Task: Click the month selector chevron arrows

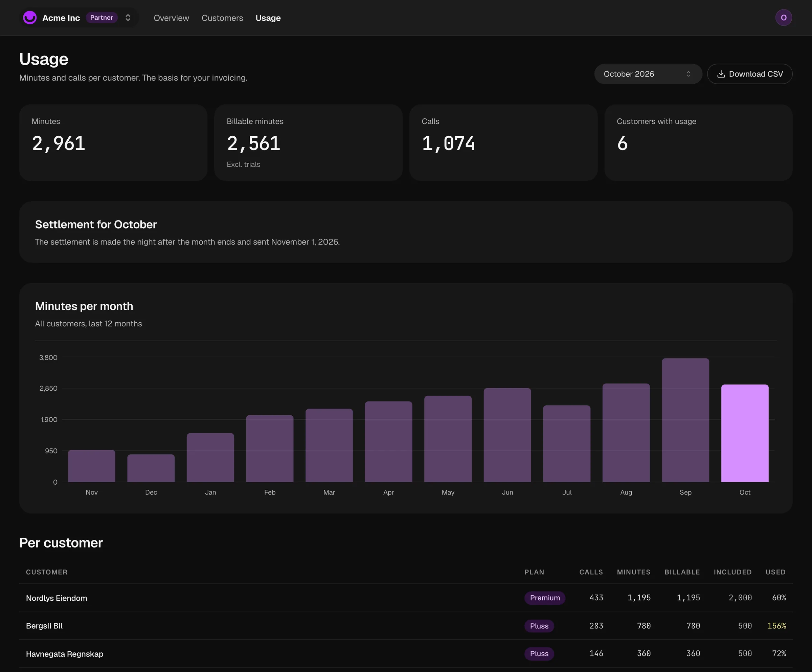Action: pyautogui.click(x=688, y=74)
